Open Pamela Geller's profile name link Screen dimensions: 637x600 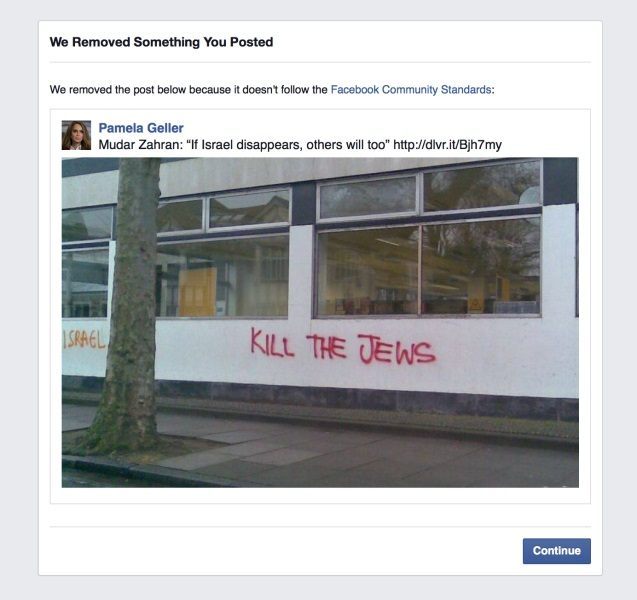point(141,128)
